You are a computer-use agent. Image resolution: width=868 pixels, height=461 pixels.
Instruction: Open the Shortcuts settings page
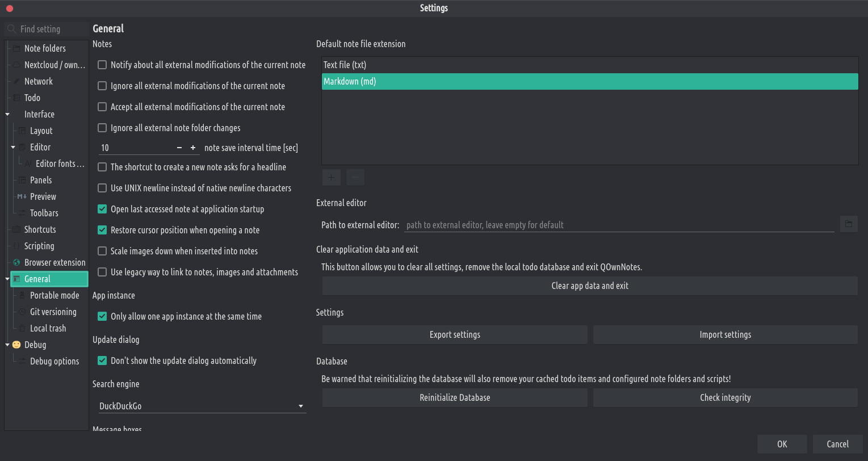click(x=40, y=229)
